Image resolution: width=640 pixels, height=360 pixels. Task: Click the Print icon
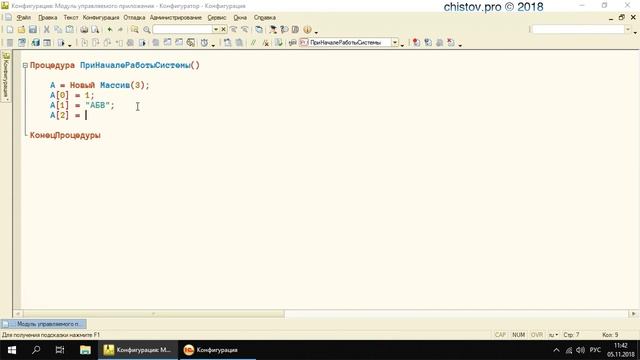click(x=84, y=29)
